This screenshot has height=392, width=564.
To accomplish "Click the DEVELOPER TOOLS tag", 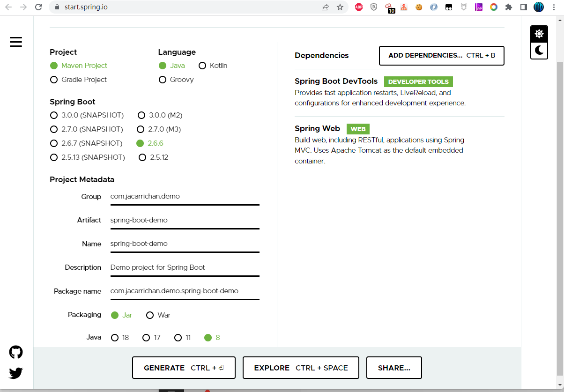I will (x=418, y=82).
